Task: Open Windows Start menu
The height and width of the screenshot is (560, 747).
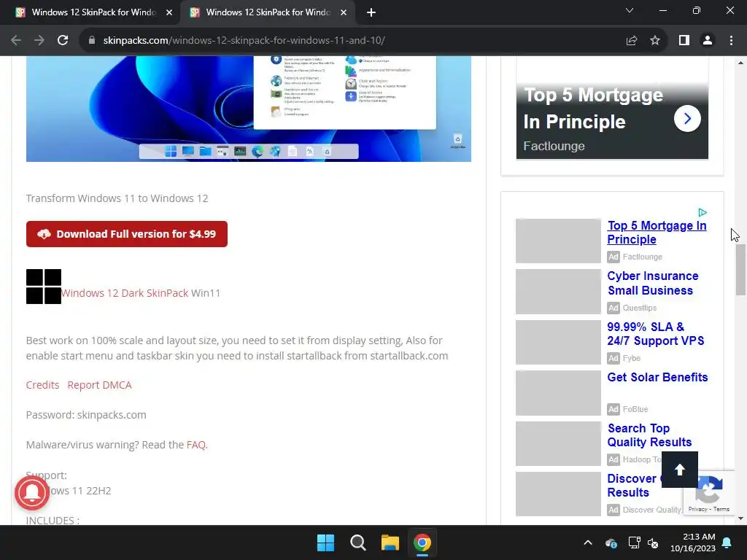Action: pos(326,542)
